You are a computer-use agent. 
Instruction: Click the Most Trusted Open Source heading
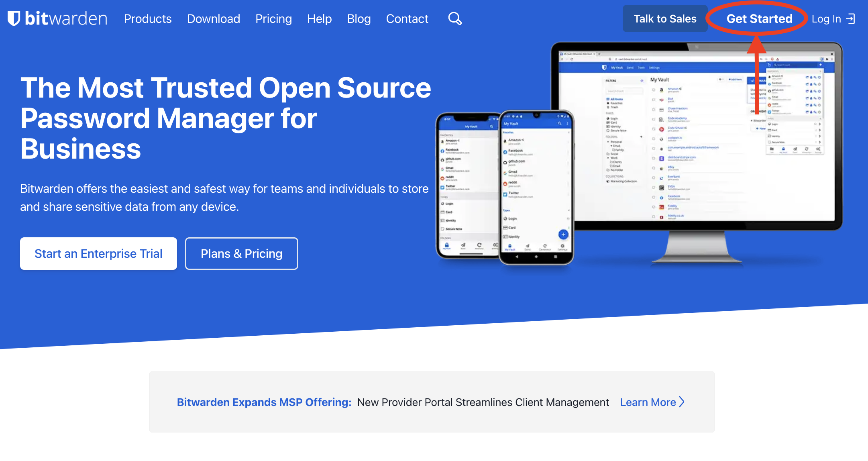pyautogui.click(x=226, y=118)
